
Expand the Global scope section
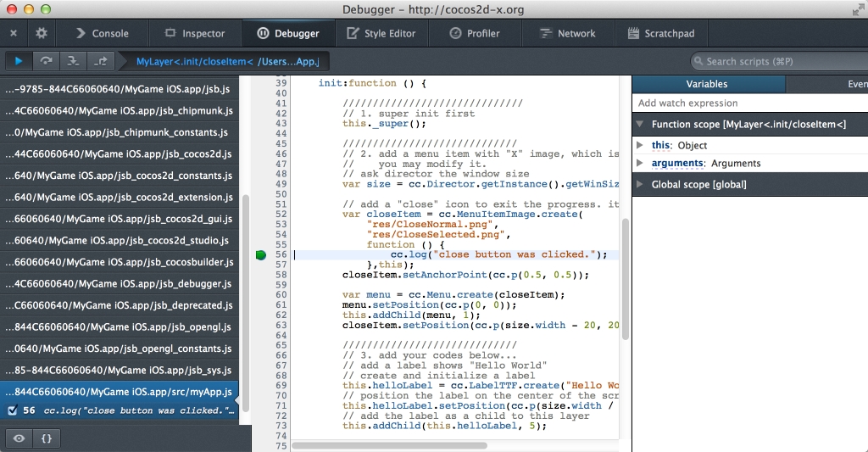point(640,184)
